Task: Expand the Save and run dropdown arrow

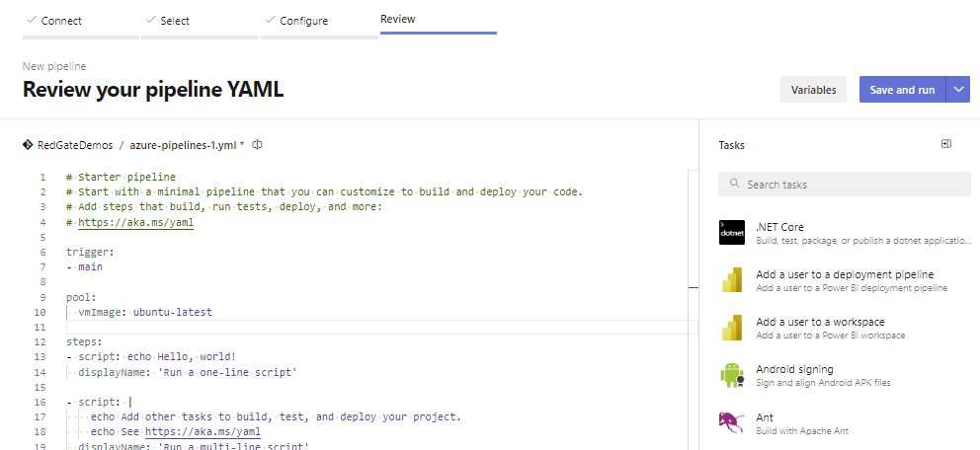Action: click(x=958, y=90)
